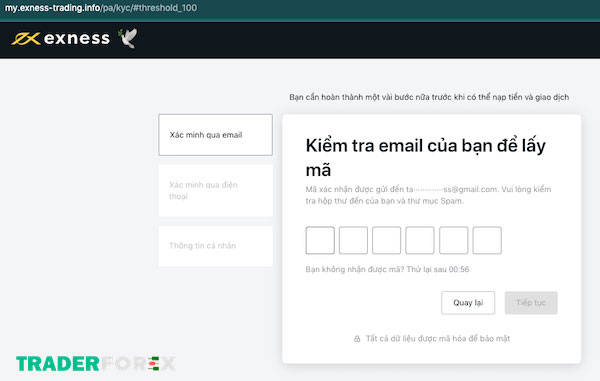Image resolution: width=600 pixels, height=381 pixels.
Task: Click text 'Tất cả dữ liệu được mã hóa để bảo mật'
Action: (x=438, y=339)
